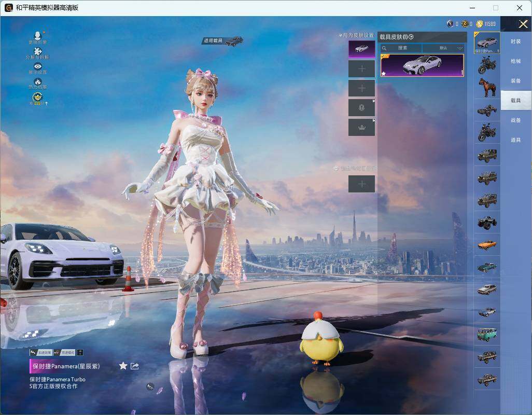Toggle the 展示设置 eye display settings
The image size is (532, 415).
coord(38,68)
